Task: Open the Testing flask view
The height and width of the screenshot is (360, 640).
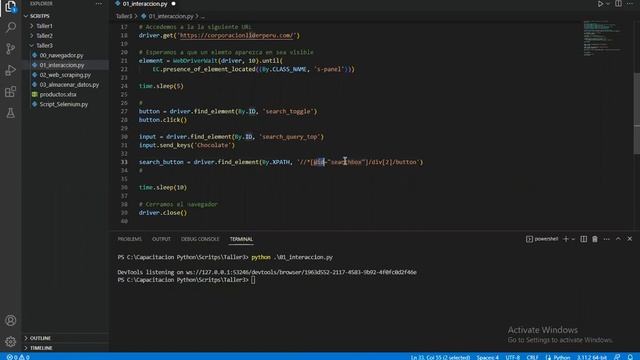Action: (11, 113)
